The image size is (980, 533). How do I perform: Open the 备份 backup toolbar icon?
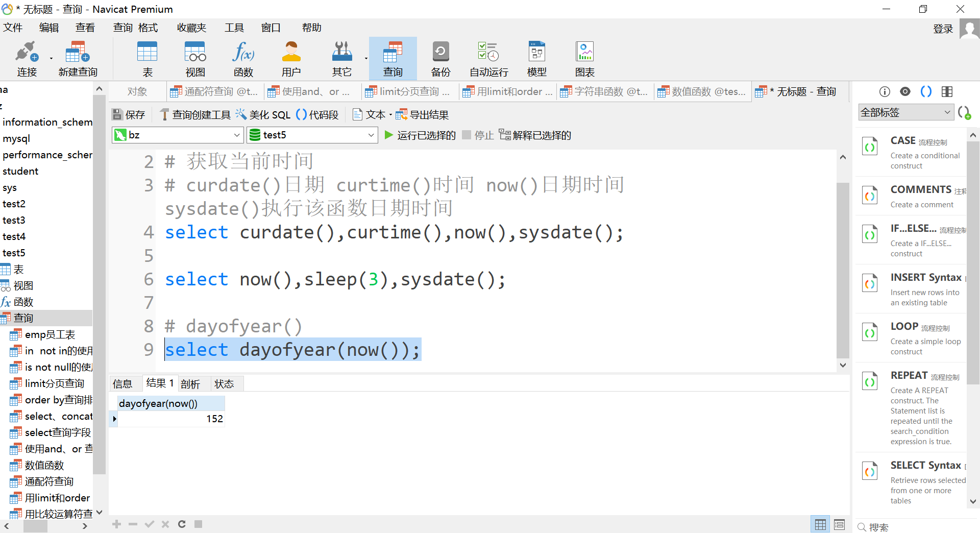click(440, 59)
